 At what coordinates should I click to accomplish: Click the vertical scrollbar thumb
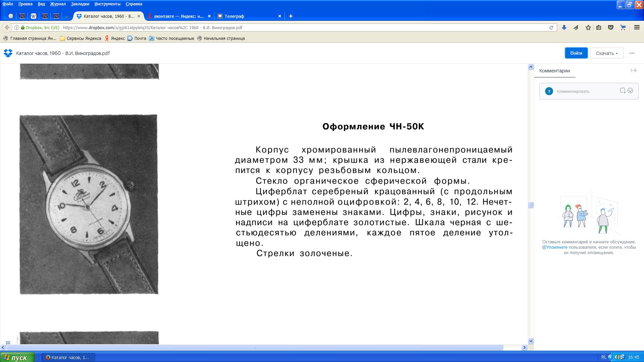click(x=531, y=205)
